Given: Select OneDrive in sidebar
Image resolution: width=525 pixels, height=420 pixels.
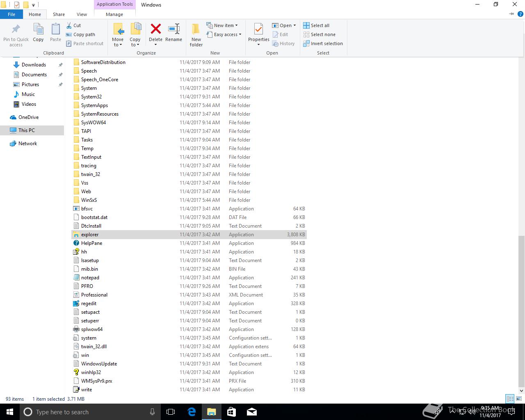Looking at the screenshot, I should click(28, 117).
